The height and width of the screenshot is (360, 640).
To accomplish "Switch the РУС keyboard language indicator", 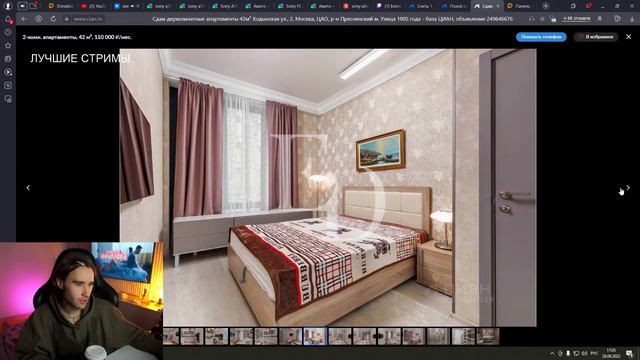I will pyautogui.click(x=594, y=353).
